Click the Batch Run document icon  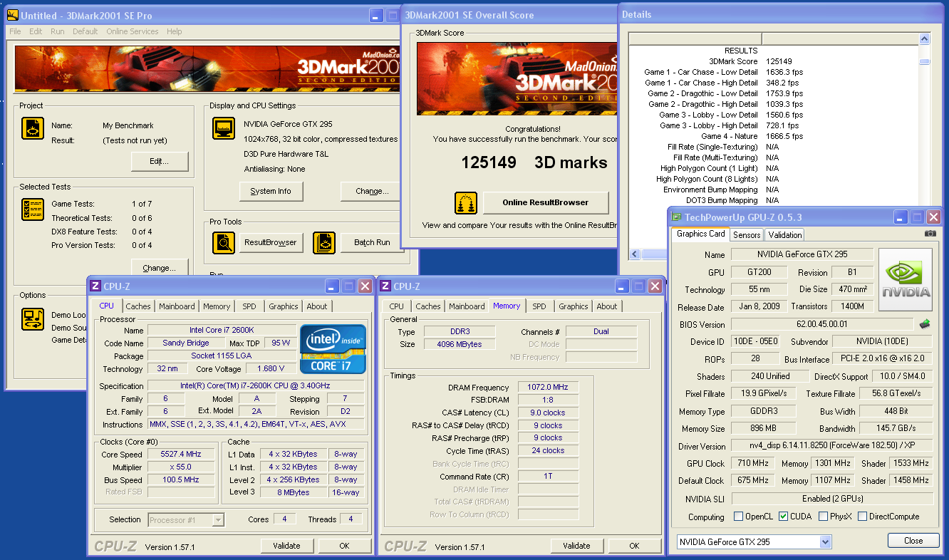[x=324, y=243]
